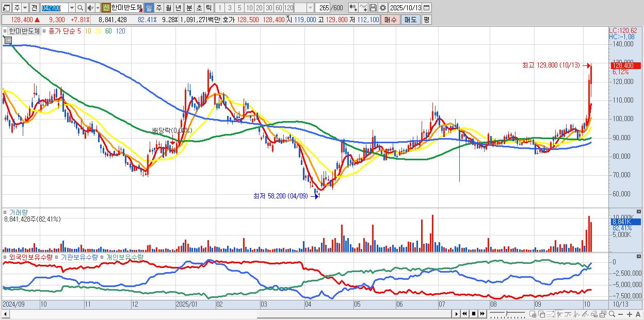644x320 pixels.
Task: Click the green 60 moving average label
Action: 108,31
